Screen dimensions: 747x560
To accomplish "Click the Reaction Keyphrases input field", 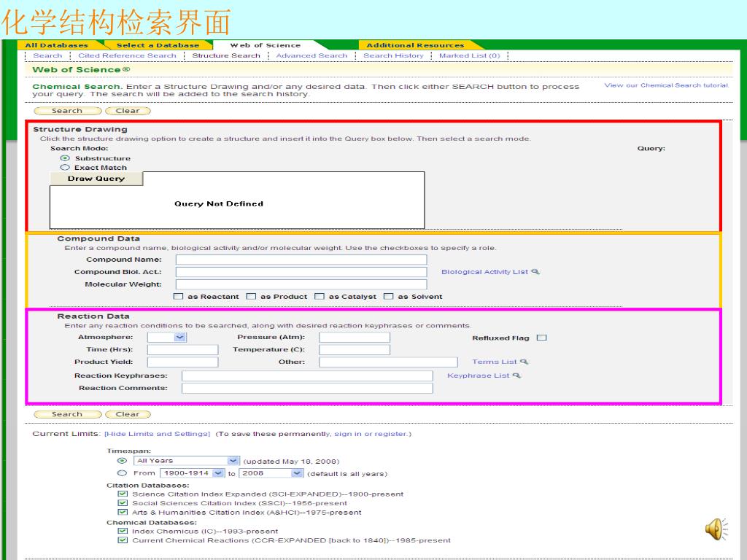I will [x=307, y=376].
